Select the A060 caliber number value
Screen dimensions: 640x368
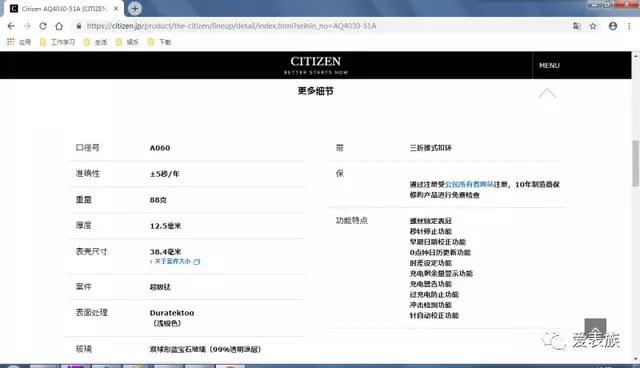160,148
